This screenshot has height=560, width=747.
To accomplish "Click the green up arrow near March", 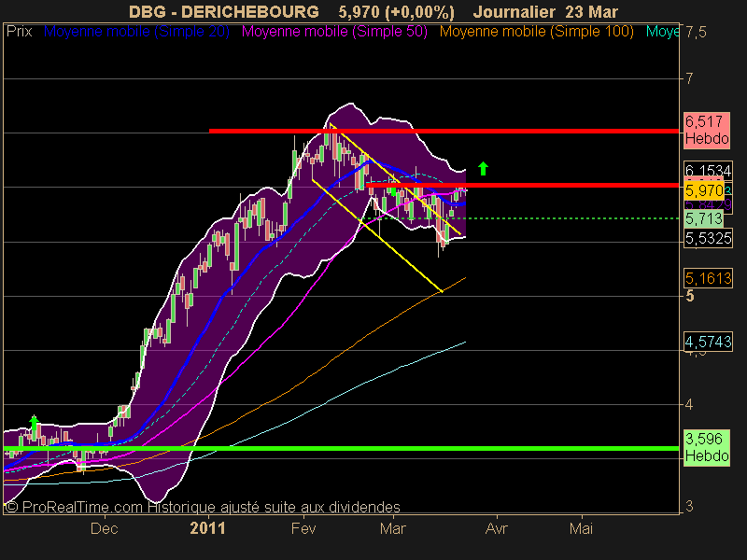I will coord(483,168).
